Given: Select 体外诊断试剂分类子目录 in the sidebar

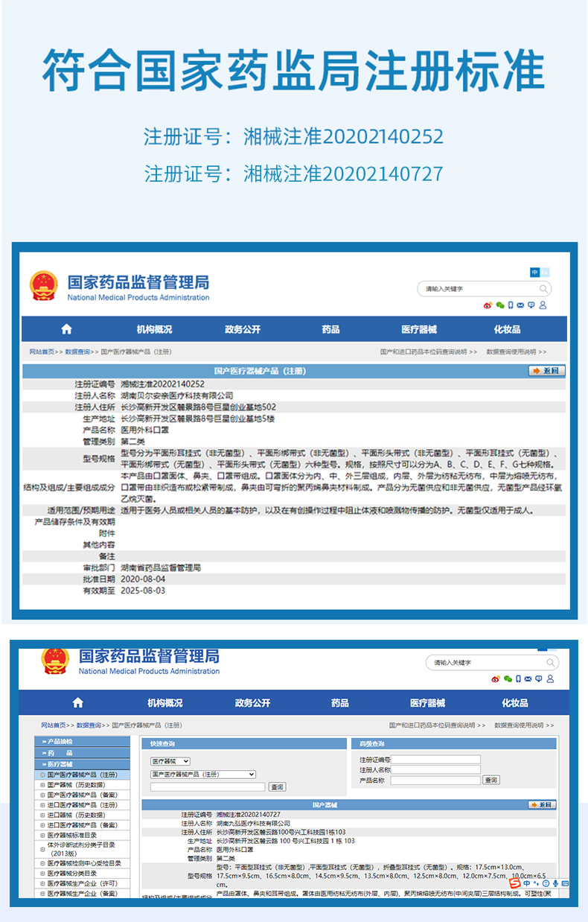Looking at the screenshot, I should [x=81, y=849].
